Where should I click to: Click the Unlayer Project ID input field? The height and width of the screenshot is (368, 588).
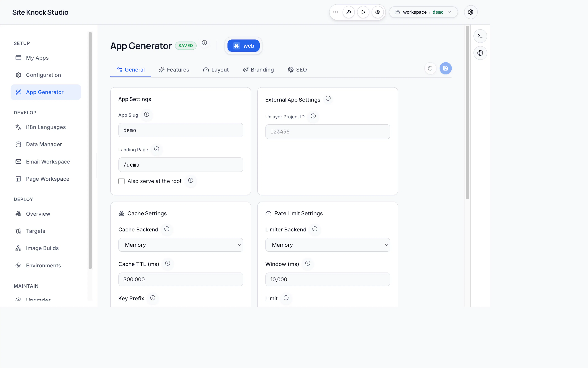pyautogui.click(x=328, y=132)
